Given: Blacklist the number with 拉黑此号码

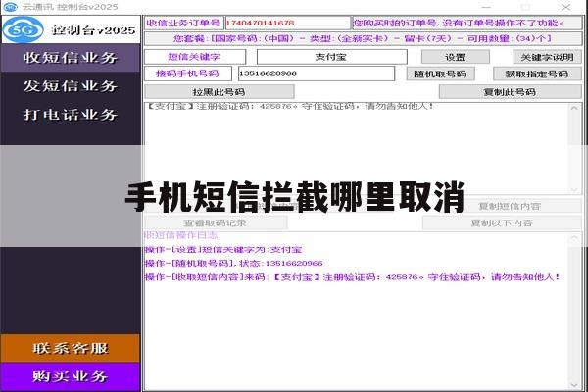Looking at the screenshot, I should (x=219, y=92).
